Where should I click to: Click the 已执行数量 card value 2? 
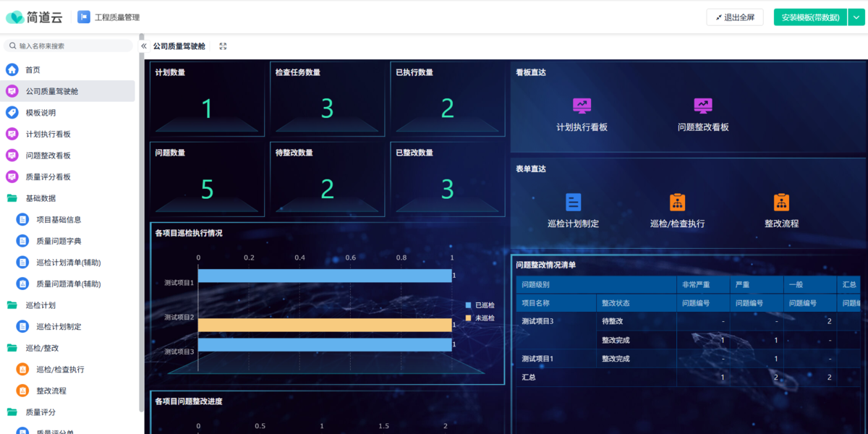click(x=447, y=109)
